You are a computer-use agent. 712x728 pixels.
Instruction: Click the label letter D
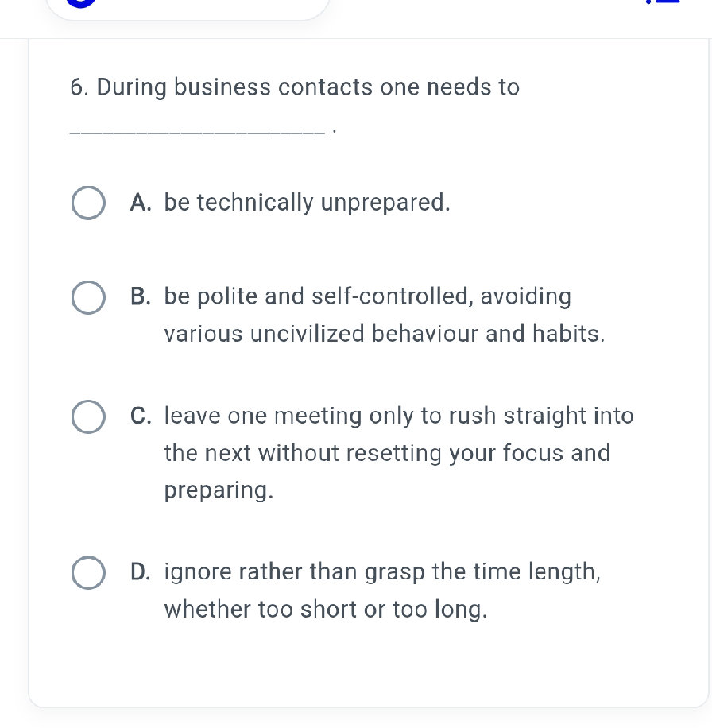click(x=141, y=571)
